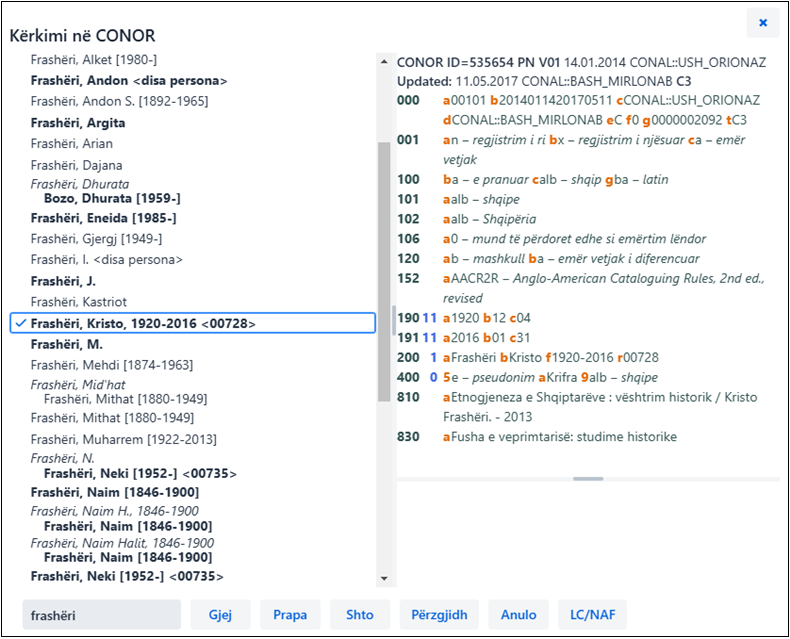Select Frashëri, Gjergj [1949-]
This screenshot has height=639, width=790.
point(96,239)
